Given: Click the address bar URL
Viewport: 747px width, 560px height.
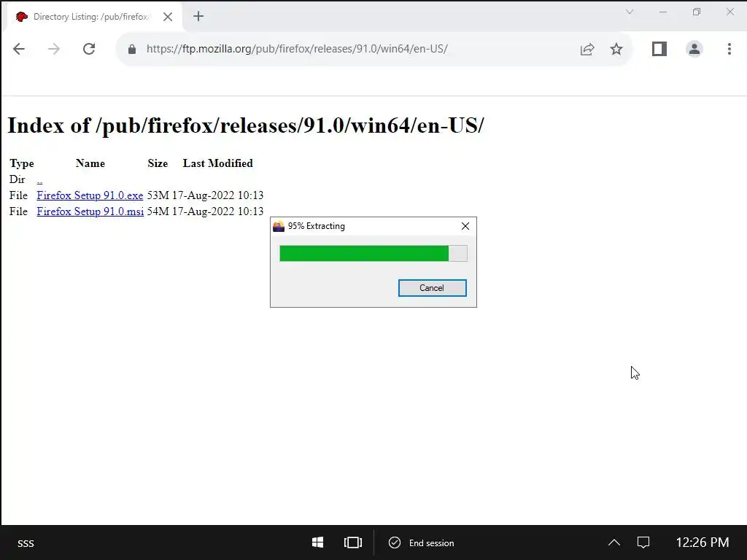Looking at the screenshot, I should [x=297, y=49].
